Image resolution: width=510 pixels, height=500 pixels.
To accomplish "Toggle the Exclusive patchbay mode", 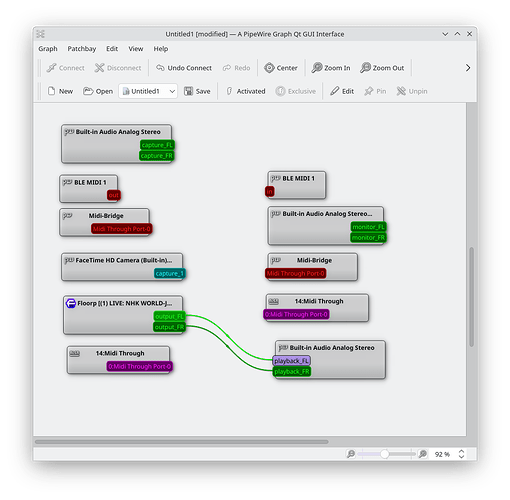I will (x=296, y=91).
